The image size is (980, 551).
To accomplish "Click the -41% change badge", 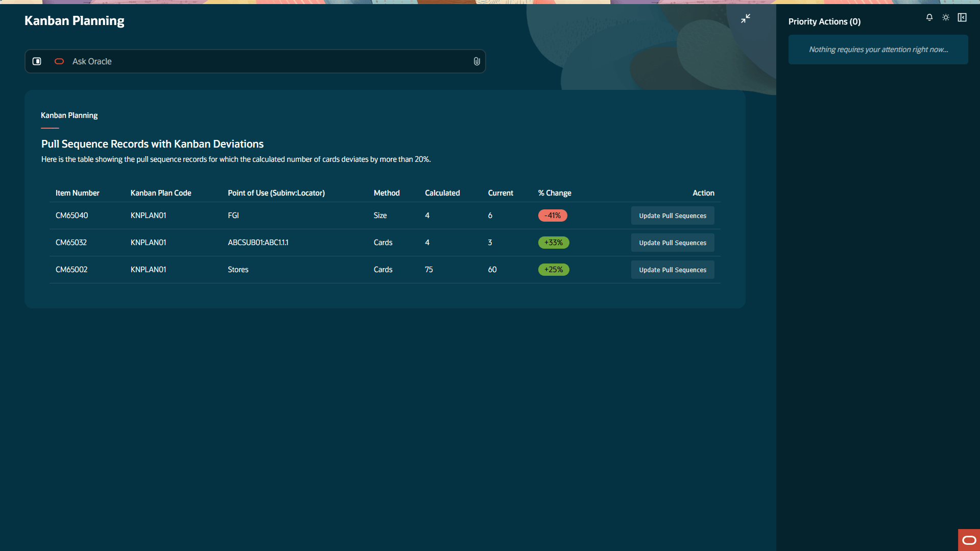I will (553, 215).
